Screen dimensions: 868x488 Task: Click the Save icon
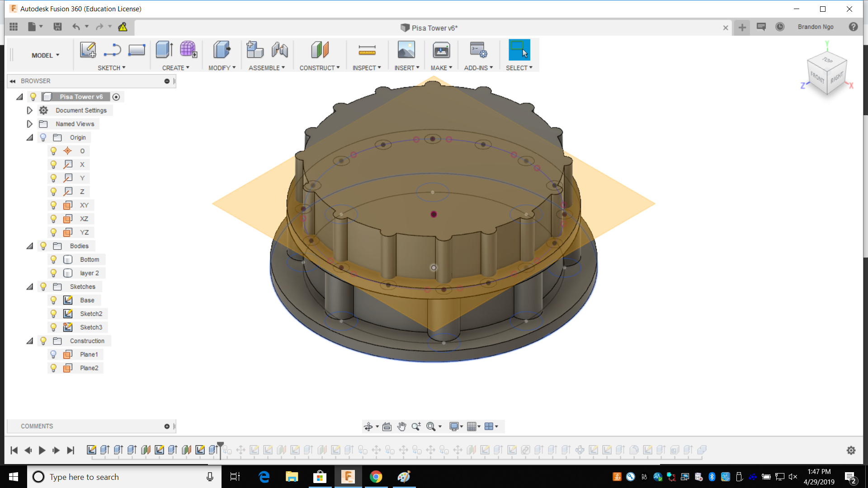(57, 27)
